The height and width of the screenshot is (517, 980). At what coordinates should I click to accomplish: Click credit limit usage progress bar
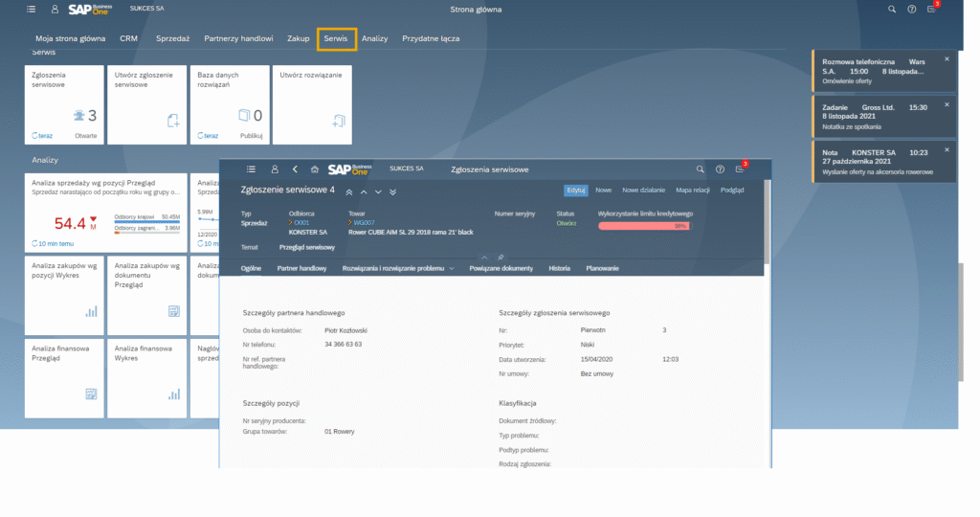pos(644,226)
